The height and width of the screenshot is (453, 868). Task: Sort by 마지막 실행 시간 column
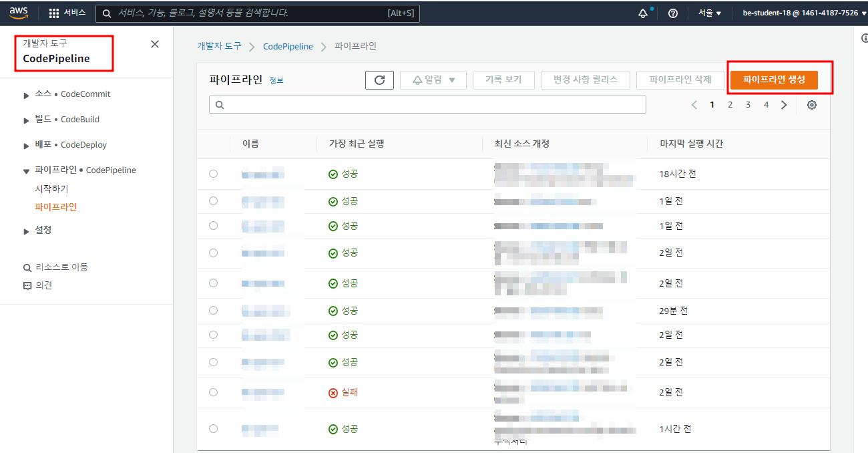(x=691, y=144)
